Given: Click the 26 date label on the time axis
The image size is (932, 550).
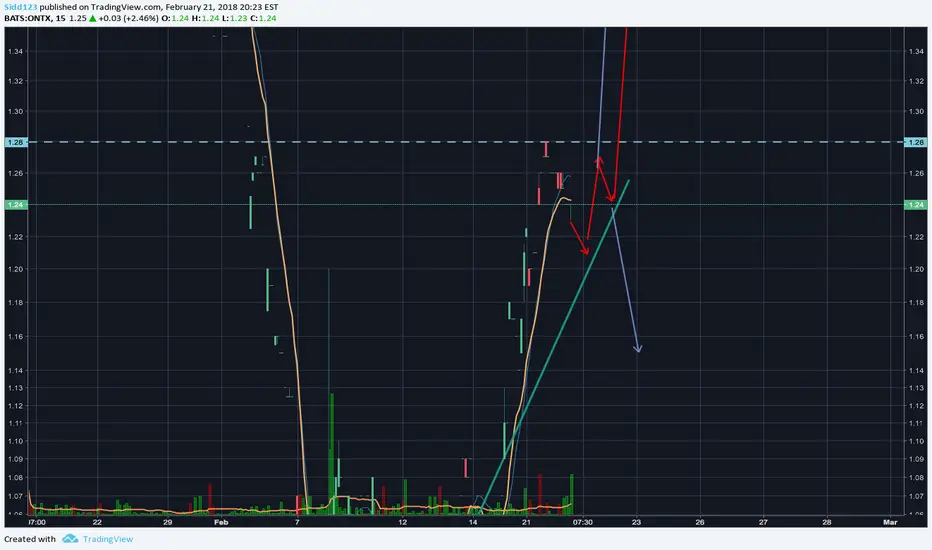Looking at the screenshot, I should tap(700, 522).
